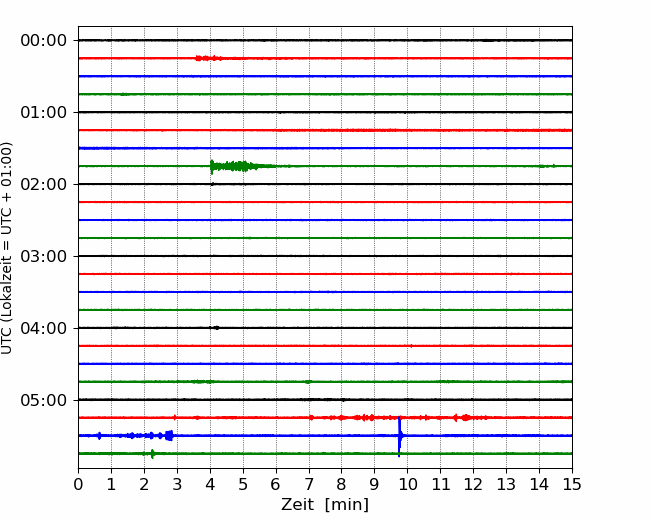Click the small blue blip near minute 0.6 on the 05:30 trace
The image size is (650, 520).
99,435
